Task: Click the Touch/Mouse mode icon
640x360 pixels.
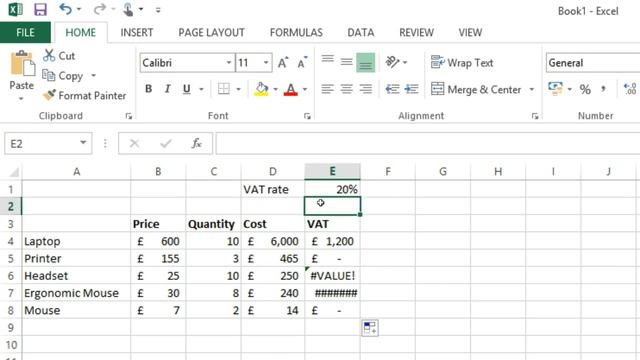Action: tap(128, 9)
